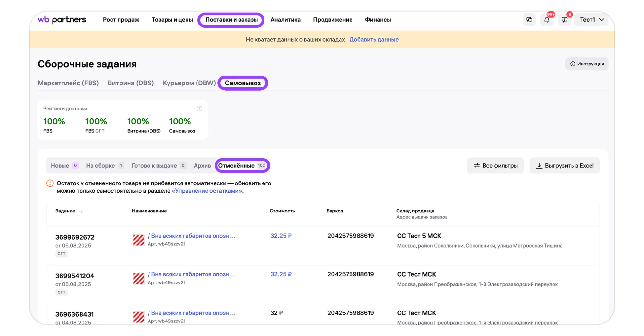This screenshot has width=644, height=336.
Task: Open the Товары и цены menu
Action: pyautogui.click(x=172, y=20)
